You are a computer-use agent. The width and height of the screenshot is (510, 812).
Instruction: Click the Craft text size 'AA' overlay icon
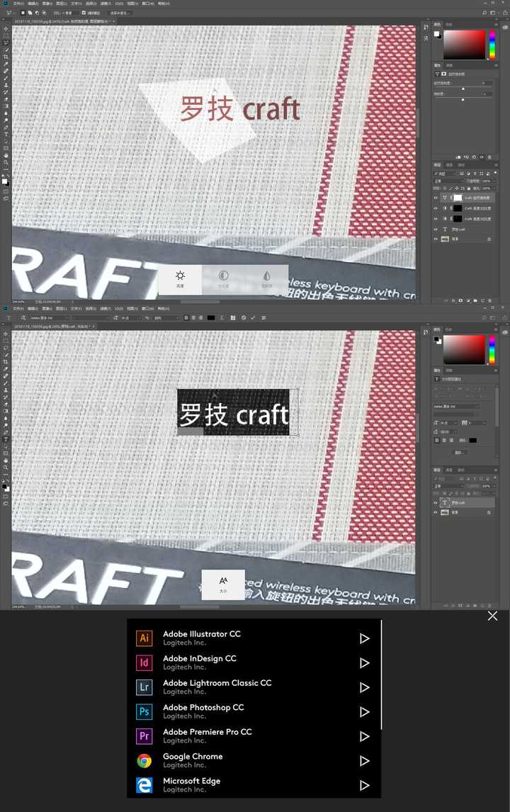click(223, 580)
